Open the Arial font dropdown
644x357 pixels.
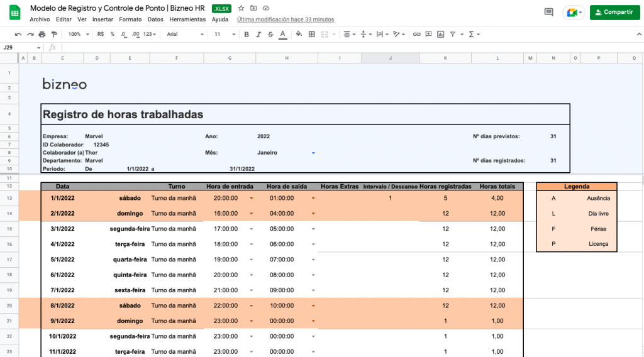pyautogui.click(x=185, y=35)
